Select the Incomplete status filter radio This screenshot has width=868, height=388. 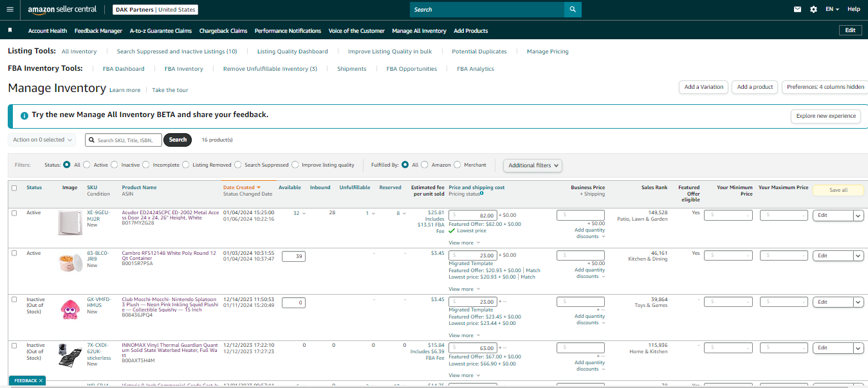click(146, 165)
